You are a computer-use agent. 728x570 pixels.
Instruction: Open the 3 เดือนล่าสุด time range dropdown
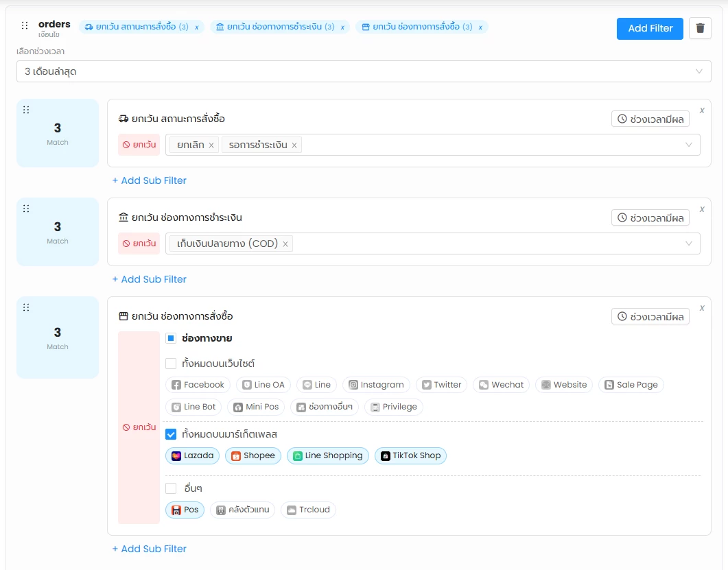pos(364,71)
